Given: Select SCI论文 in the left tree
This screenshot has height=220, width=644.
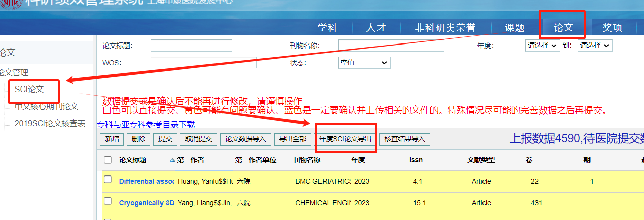Looking at the screenshot, I should [29, 90].
